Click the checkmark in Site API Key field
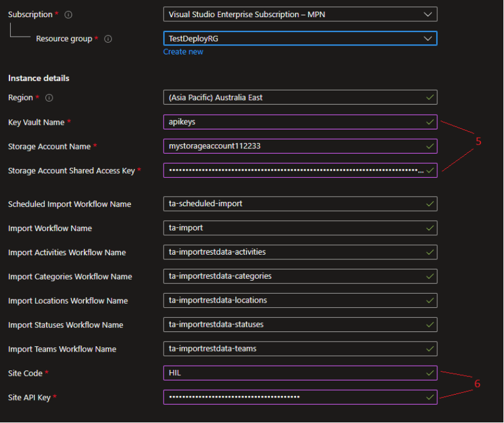The image size is (504, 423). coord(430,398)
